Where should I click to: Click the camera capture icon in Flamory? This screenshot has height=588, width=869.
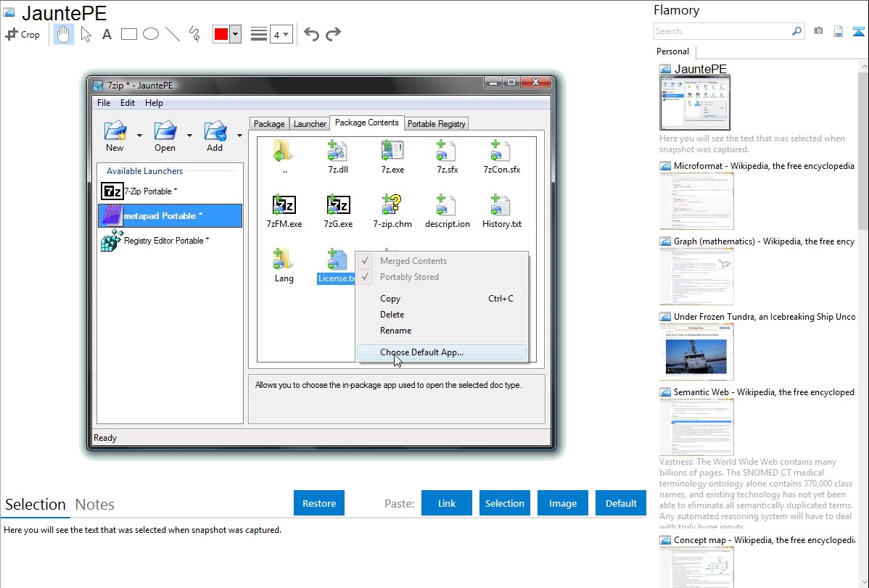(x=818, y=31)
